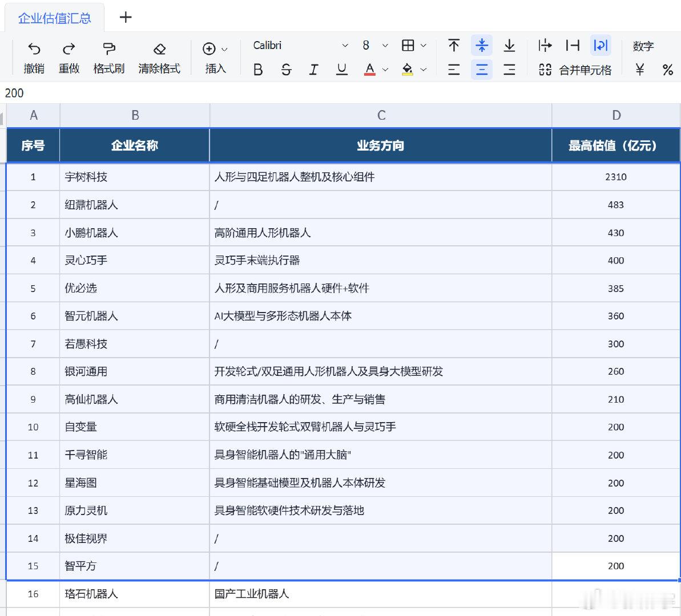Toggle strikethrough formatting
The image size is (681, 616).
tap(286, 70)
